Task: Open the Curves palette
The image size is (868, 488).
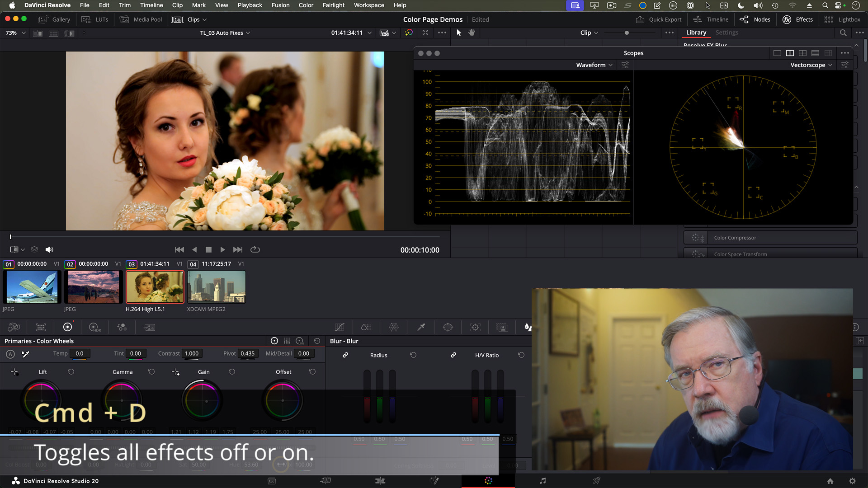Action: click(340, 327)
